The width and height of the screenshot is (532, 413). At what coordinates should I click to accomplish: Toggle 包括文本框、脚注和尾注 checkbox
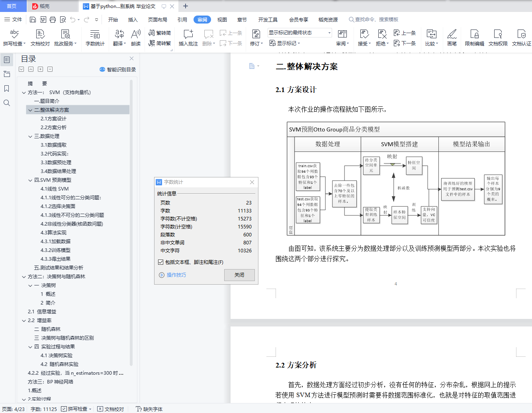(x=160, y=262)
